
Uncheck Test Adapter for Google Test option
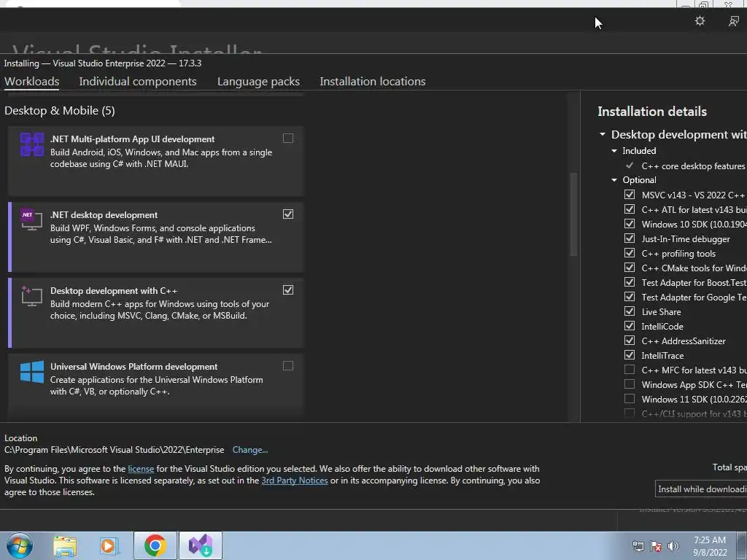click(x=630, y=297)
